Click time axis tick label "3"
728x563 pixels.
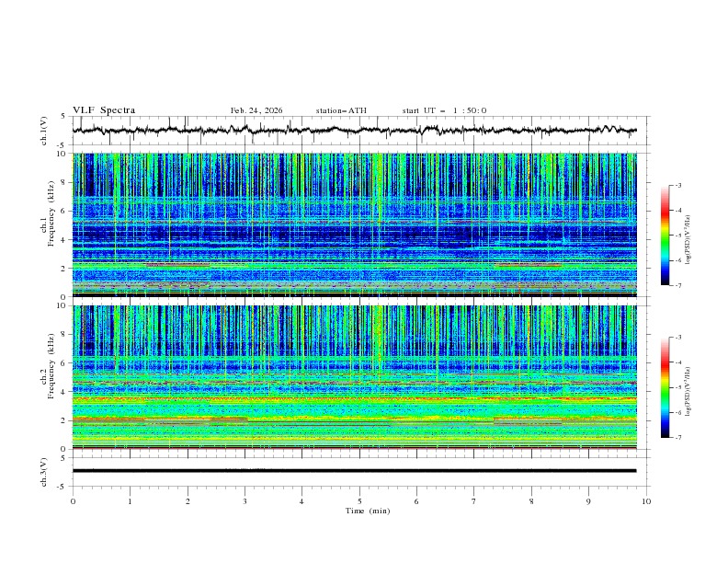(x=245, y=501)
